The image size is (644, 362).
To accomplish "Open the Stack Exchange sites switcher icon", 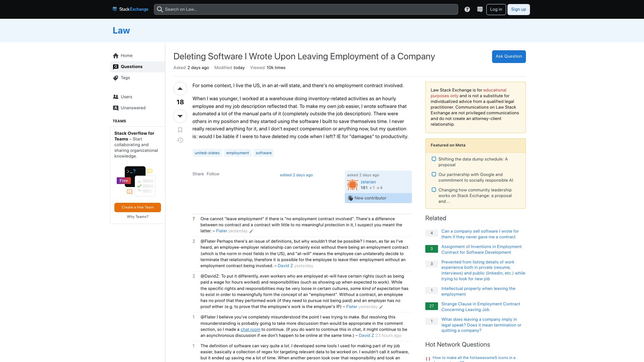I will pos(480,9).
